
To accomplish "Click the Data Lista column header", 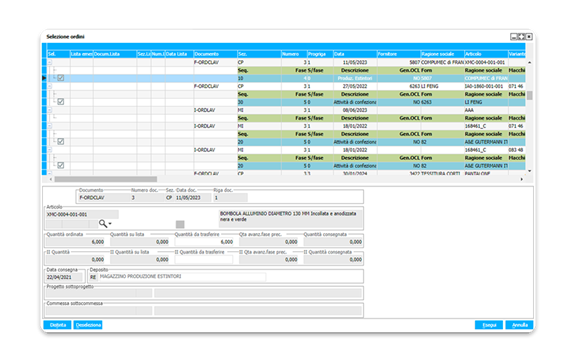I will [179, 54].
